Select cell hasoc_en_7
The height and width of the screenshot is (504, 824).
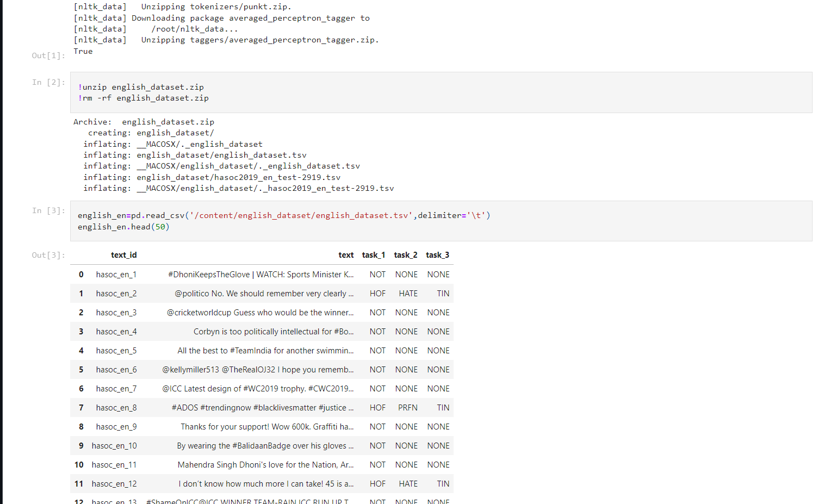tap(116, 389)
